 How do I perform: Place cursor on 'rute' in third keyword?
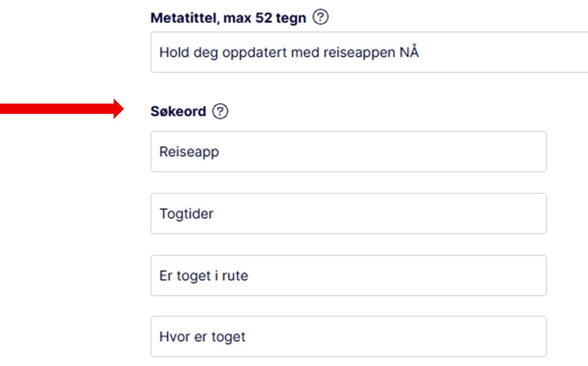pos(235,276)
